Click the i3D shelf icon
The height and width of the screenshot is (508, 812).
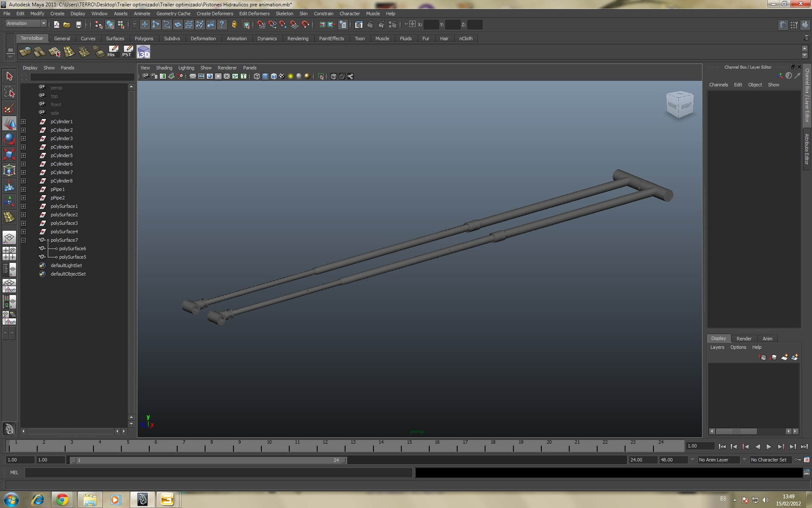point(143,52)
